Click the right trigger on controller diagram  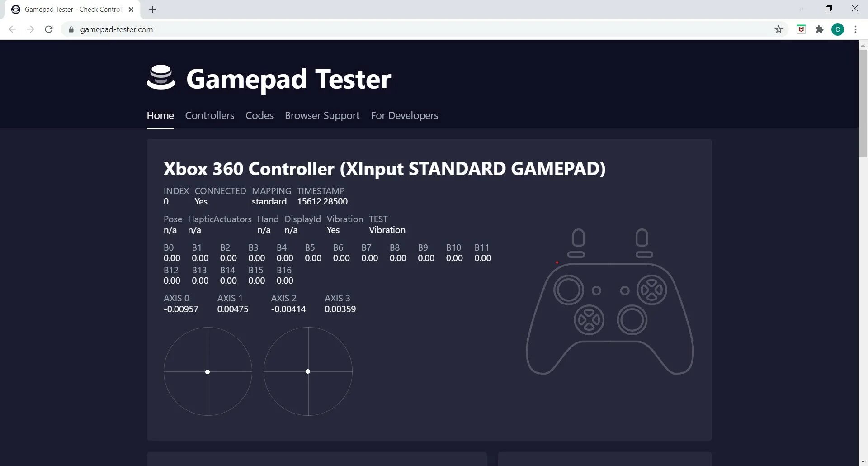coord(642,238)
